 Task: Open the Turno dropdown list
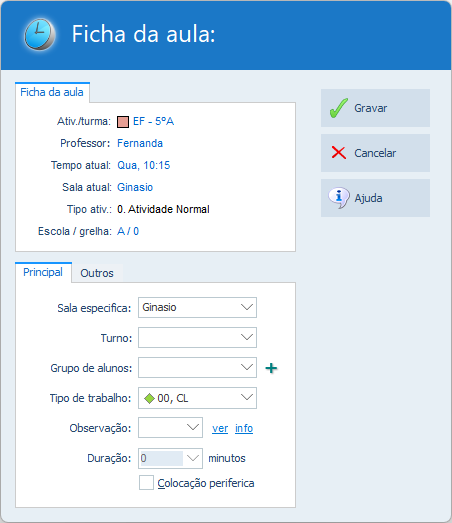[x=247, y=337]
